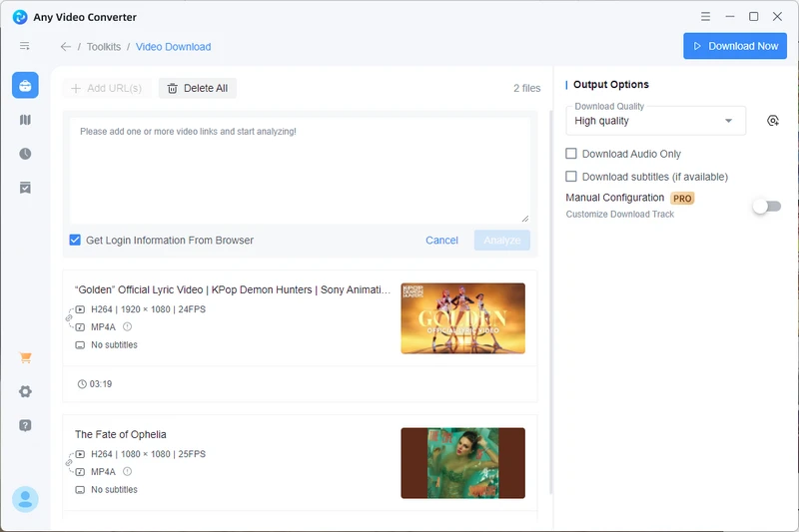Click the audio track icon for Ophelia
The image size is (799, 532).
click(80, 472)
